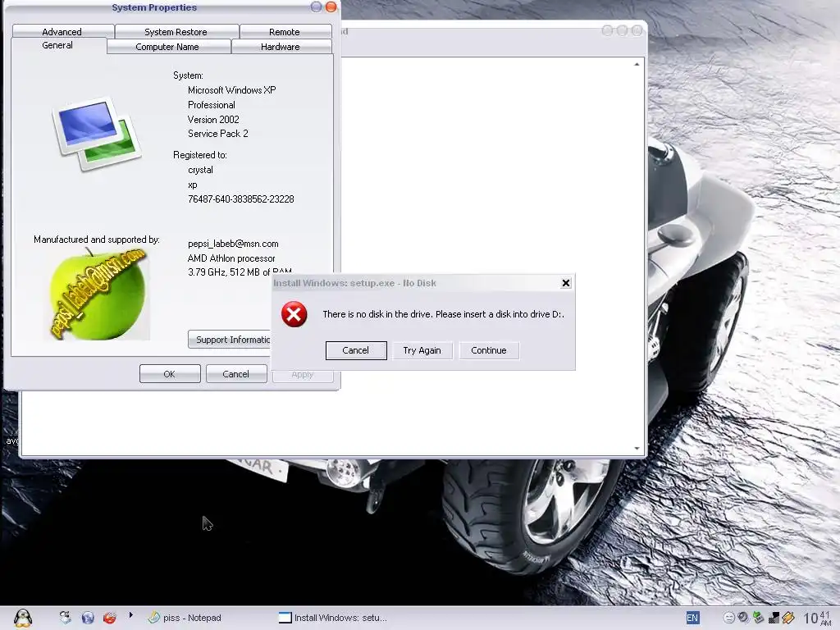This screenshot has height=630, width=840.
Task: Launch the globe browser icon in quick launch
Action: [87, 618]
